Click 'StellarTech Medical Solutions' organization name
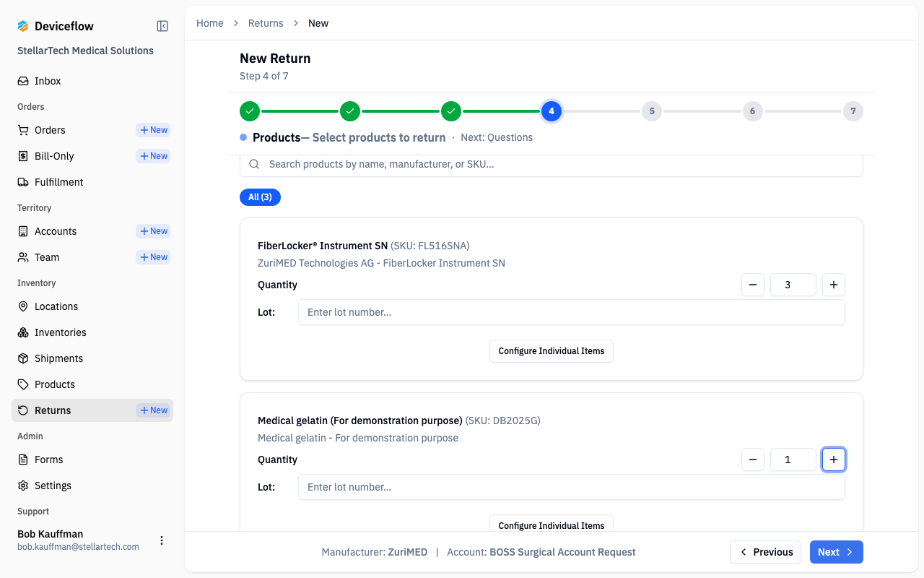Image resolution: width=924 pixels, height=578 pixels. pyautogui.click(x=85, y=51)
